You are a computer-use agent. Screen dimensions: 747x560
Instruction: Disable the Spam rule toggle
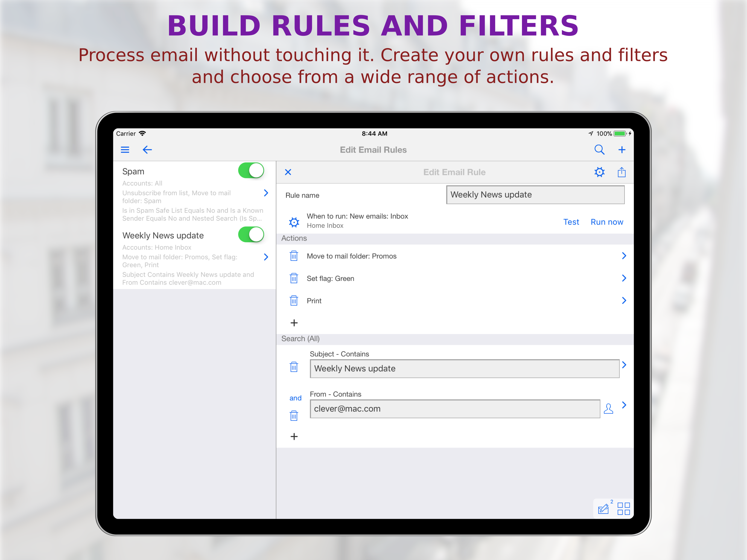click(x=251, y=171)
